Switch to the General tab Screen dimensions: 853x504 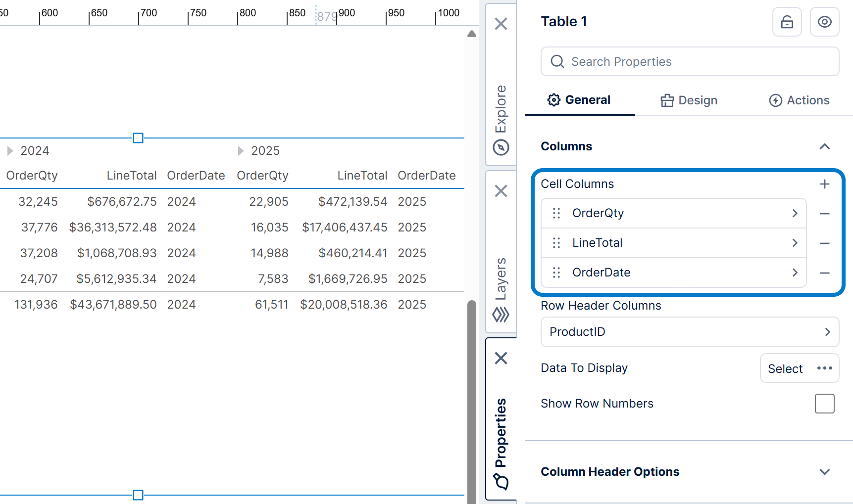point(579,100)
